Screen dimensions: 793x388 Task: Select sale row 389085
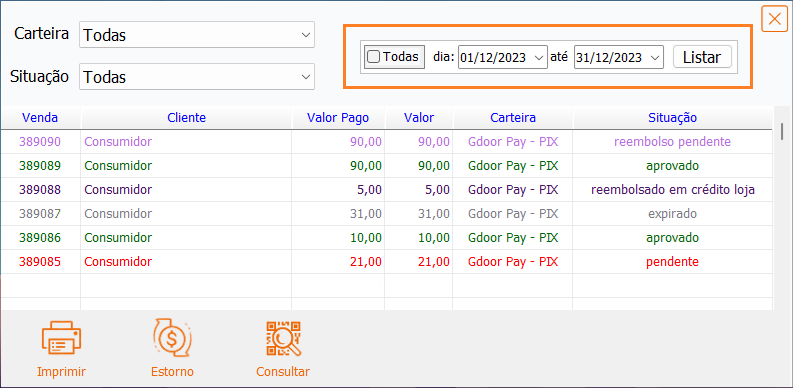pyautogui.click(x=386, y=262)
